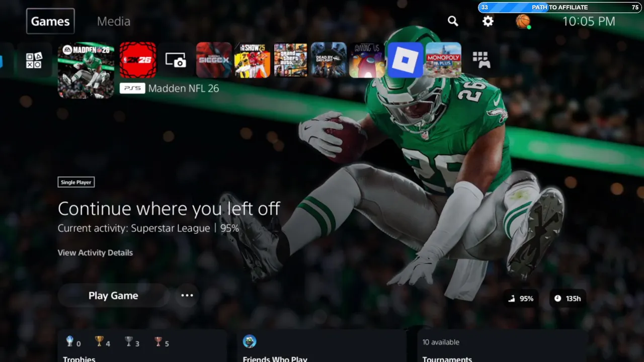Select the NBA 2K26 game icon
644x362 pixels.
[x=138, y=60]
